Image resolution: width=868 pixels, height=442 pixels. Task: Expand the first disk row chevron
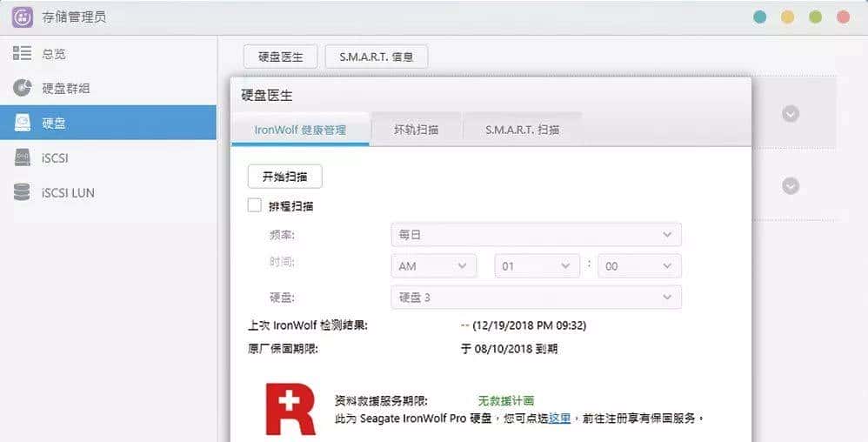coord(790,114)
